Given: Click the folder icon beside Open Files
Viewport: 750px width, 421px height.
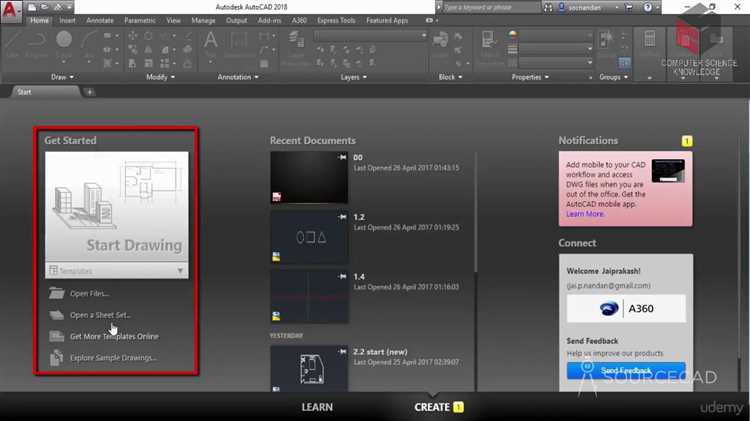Looking at the screenshot, I should pos(56,293).
